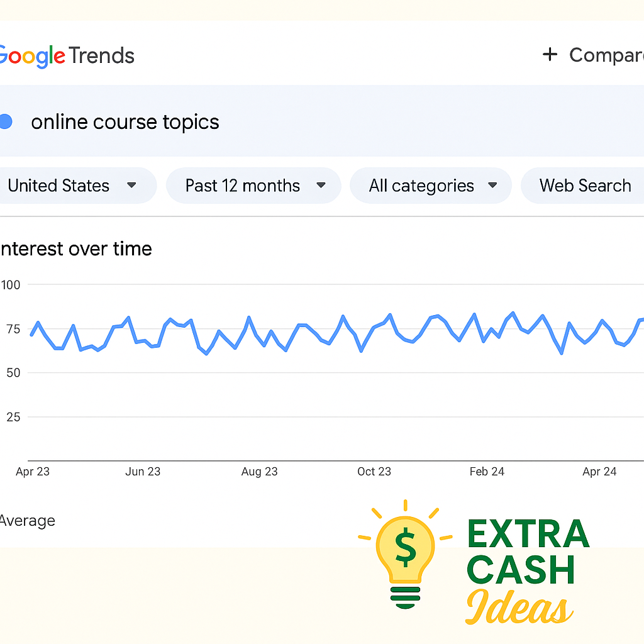Expand the All categories filter

point(421,186)
